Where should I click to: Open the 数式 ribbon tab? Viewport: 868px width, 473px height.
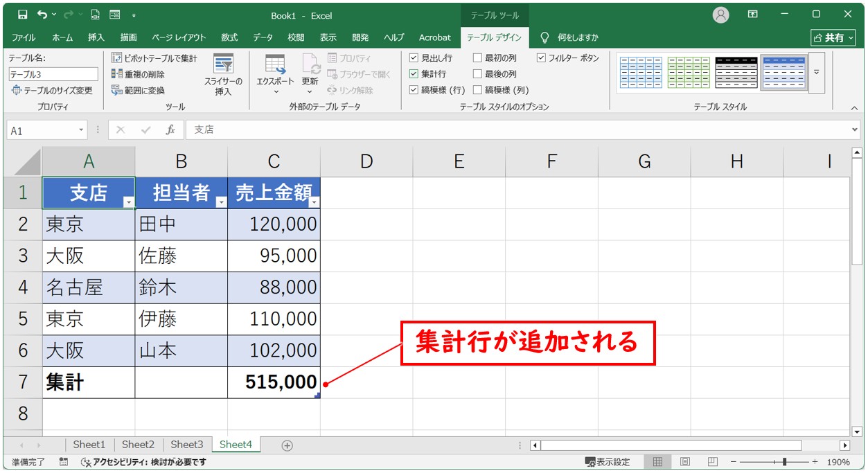coord(229,37)
